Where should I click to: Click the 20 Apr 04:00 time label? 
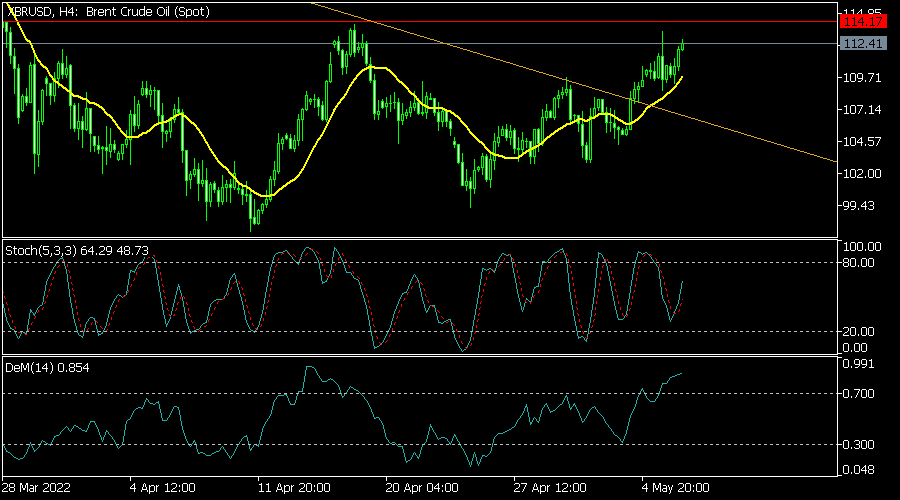(422, 488)
